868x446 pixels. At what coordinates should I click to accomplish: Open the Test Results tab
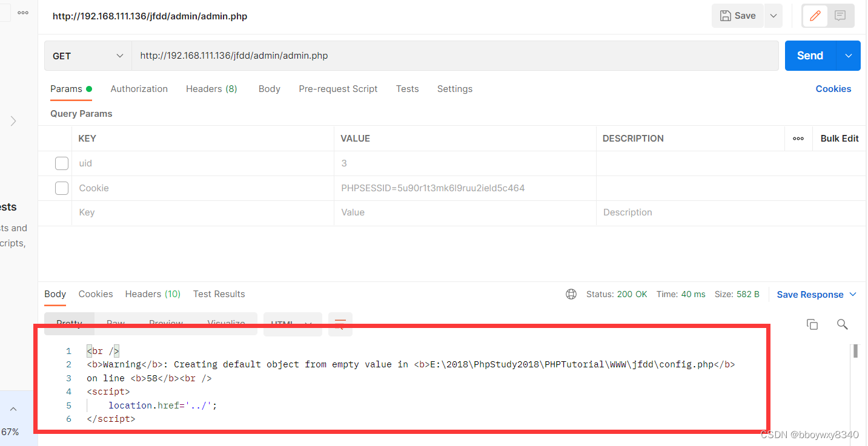pyautogui.click(x=219, y=294)
